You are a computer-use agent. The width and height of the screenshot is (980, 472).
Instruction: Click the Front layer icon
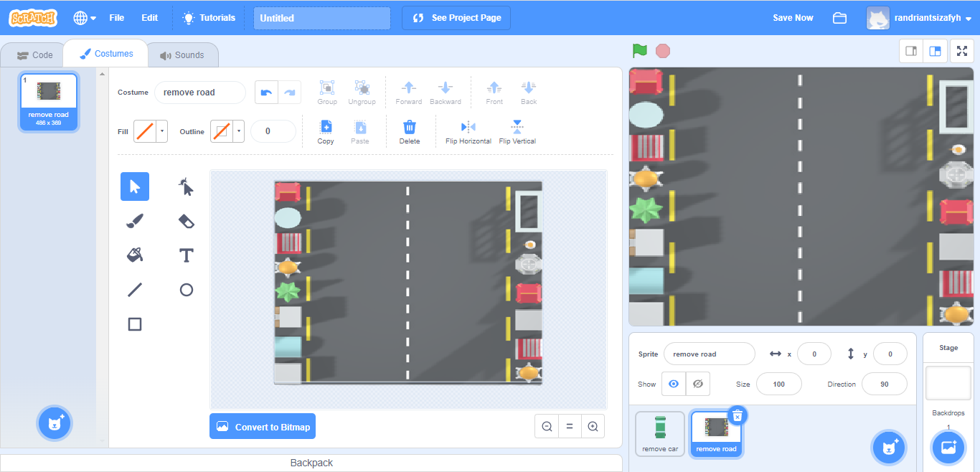point(494,92)
